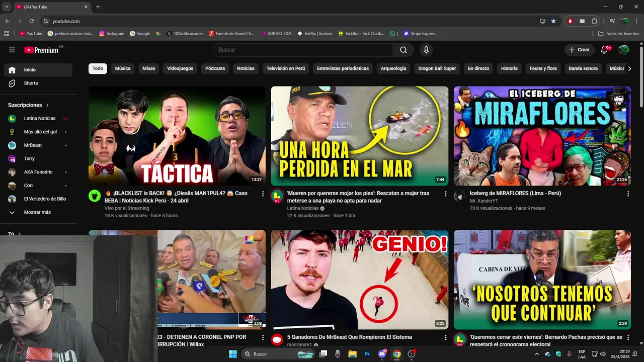644x362 pixels.
Task: Go to Inicio in the sidebar
Action: coord(38,70)
